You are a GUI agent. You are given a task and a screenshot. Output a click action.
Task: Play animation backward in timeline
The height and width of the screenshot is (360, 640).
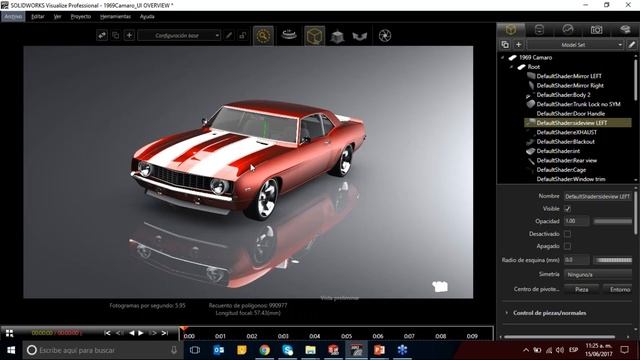[x=131, y=333]
